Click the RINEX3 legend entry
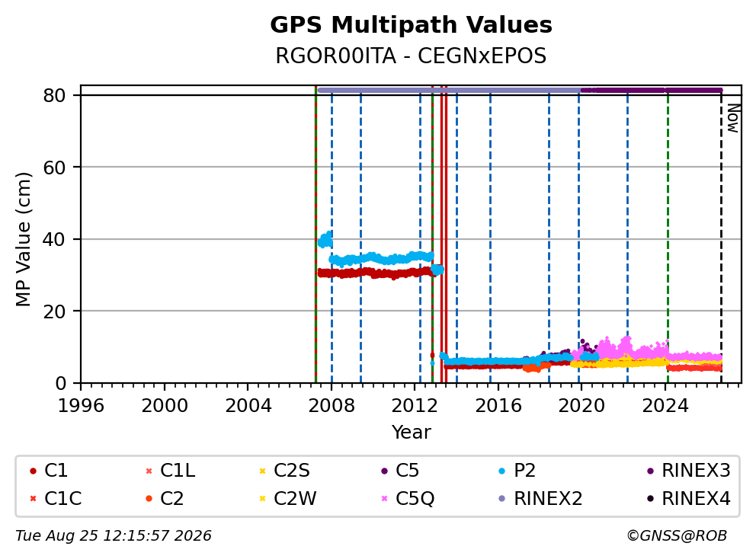Screen dimensions: 756x559 (x=688, y=471)
